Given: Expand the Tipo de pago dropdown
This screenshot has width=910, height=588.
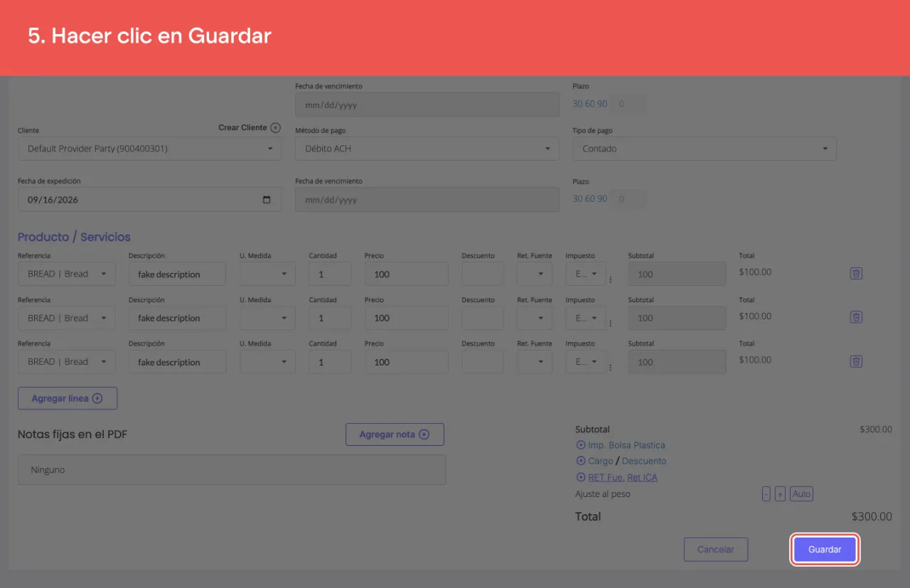Looking at the screenshot, I should point(705,149).
